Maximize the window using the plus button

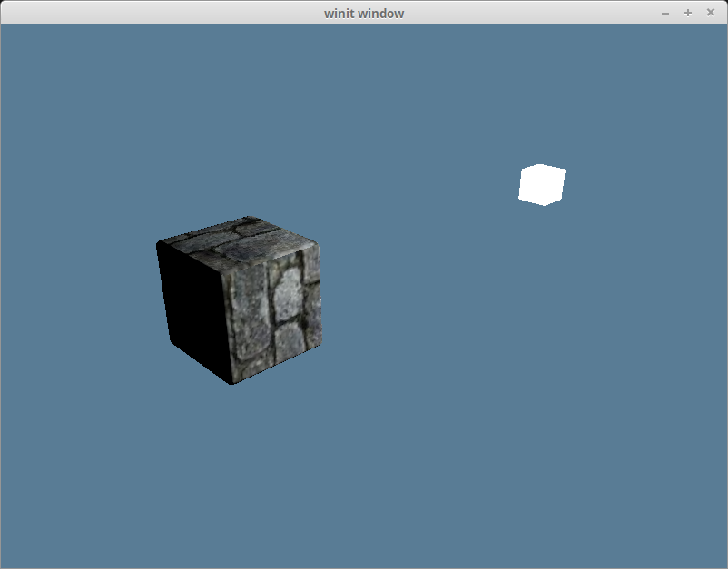[688, 13]
